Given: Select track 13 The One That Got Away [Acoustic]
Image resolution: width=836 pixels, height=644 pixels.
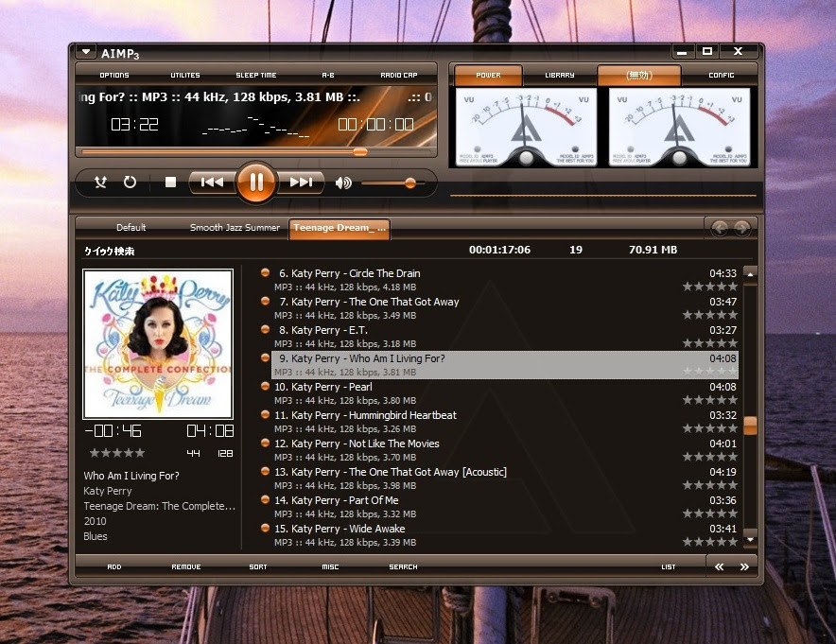Looking at the screenshot, I should 505,479.
